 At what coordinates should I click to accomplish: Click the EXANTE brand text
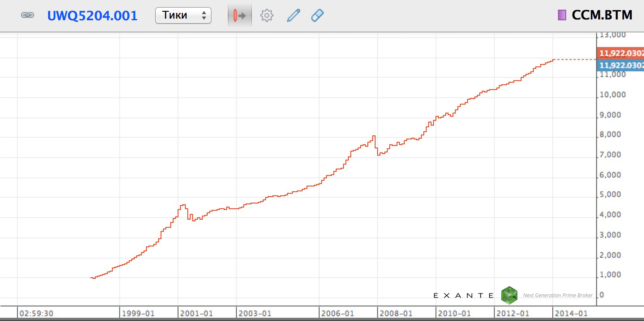point(464,295)
